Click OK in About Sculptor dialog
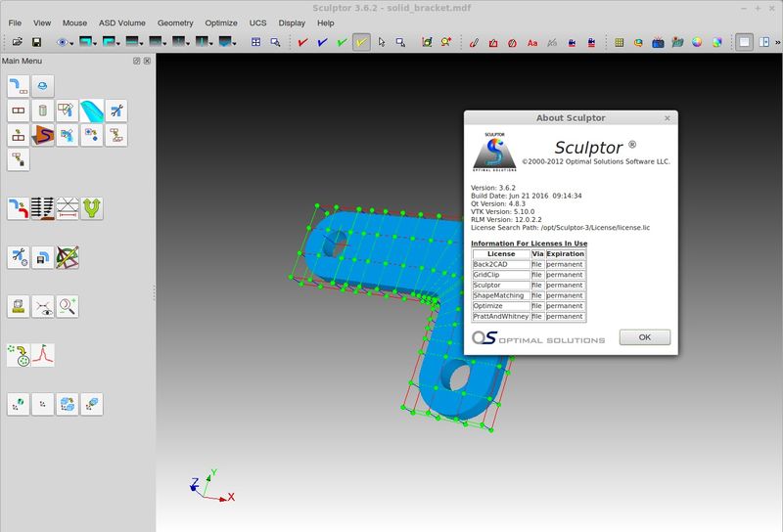 click(x=645, y=337)
